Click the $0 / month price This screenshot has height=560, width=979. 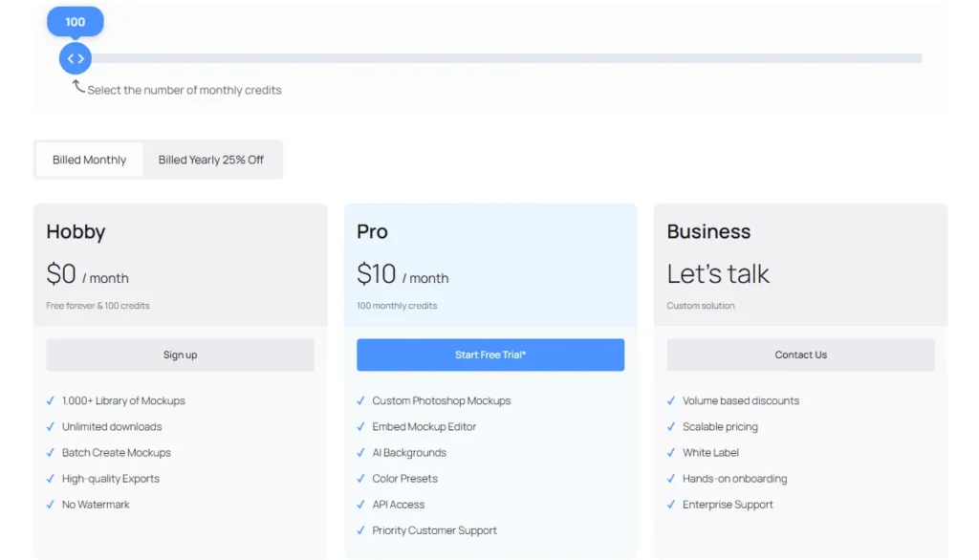87,274
